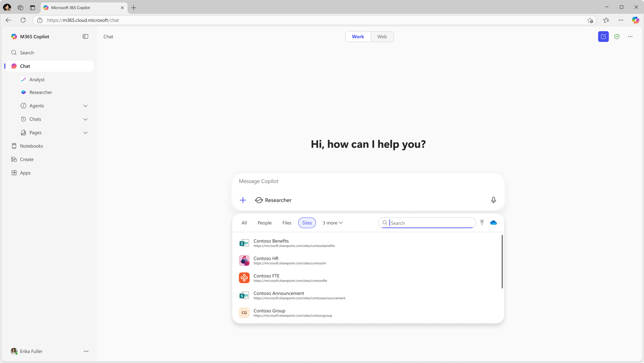The height and width of the screenshot is (363, 644).
Task: Close the Microsoft 365 Copilot tab
Action: [122, 8]
